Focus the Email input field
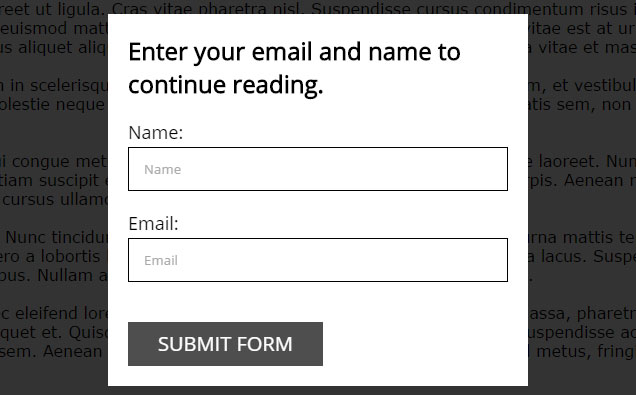This screenshot has width=636, height=395. click(x=318, y=260)
